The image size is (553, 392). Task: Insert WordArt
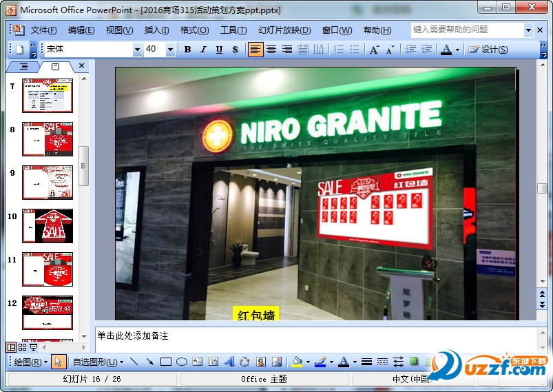pyautogui.click(x=229, y=362)
